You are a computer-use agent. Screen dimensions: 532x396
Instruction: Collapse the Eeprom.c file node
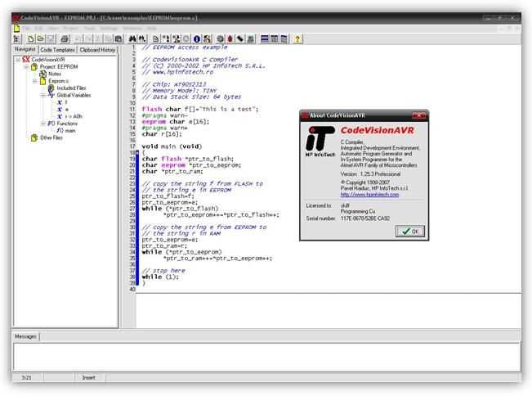[x=35, y=81]
